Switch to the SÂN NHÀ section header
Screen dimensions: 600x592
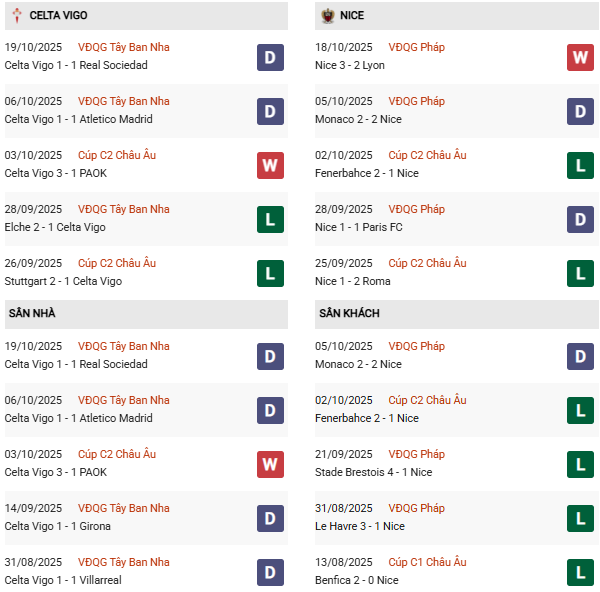coord(32,314)
